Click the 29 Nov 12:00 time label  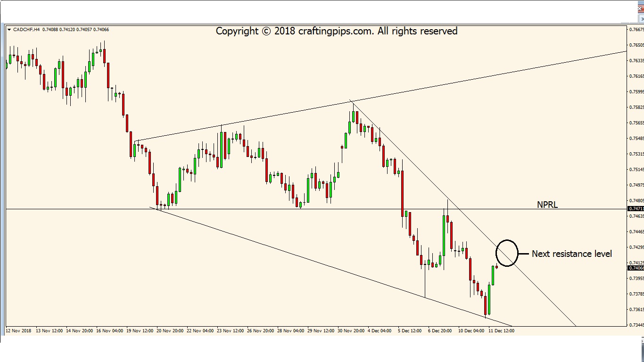(321, 331)
